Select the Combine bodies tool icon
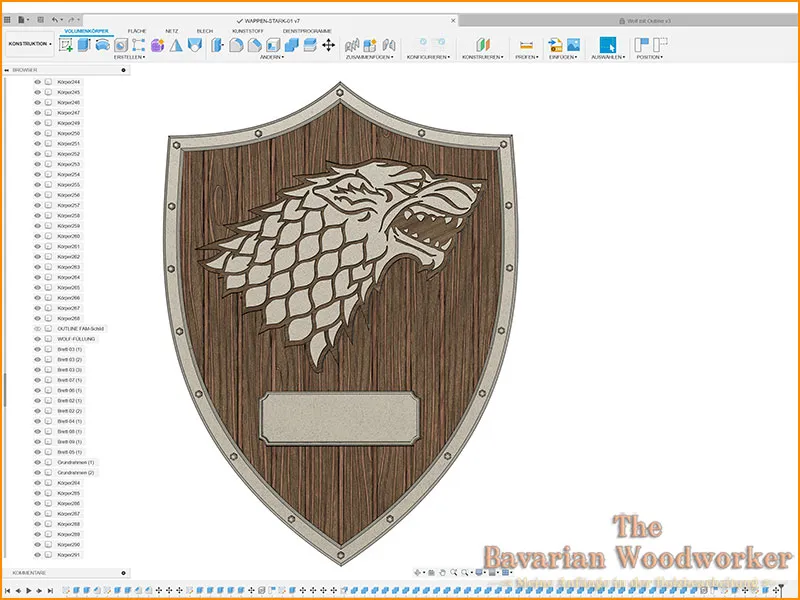This screenshot has width=800, height=600. [291, 45]
